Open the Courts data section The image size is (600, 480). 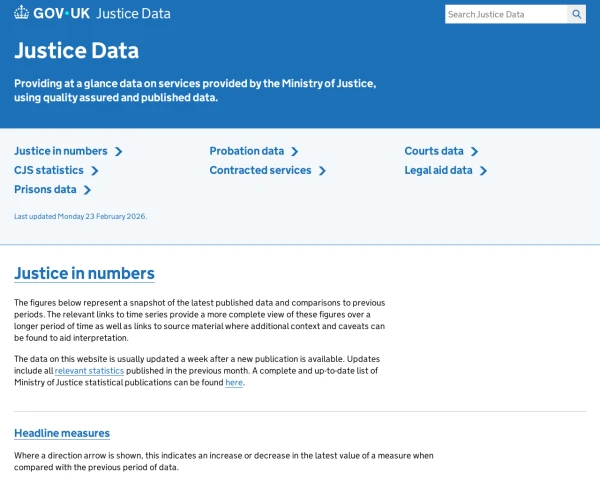click(x=433, y=151)
